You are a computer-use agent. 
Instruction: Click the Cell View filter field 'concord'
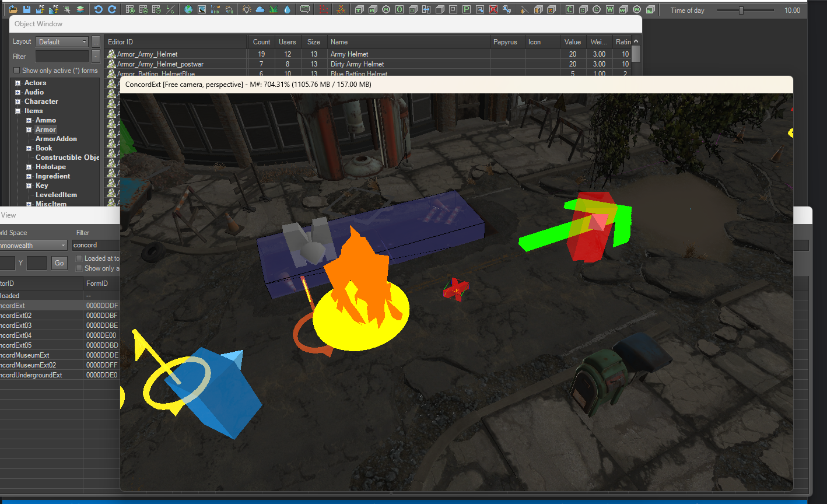(96, 246)
